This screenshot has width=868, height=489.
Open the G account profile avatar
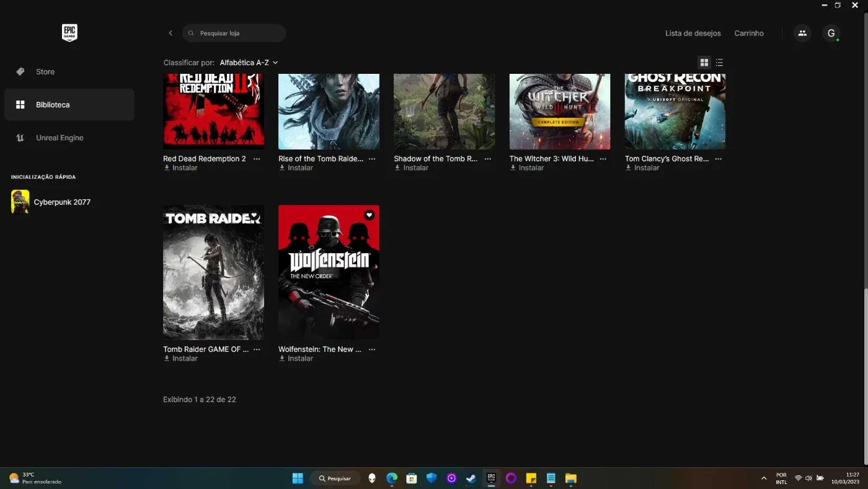[x=831, y=34]
